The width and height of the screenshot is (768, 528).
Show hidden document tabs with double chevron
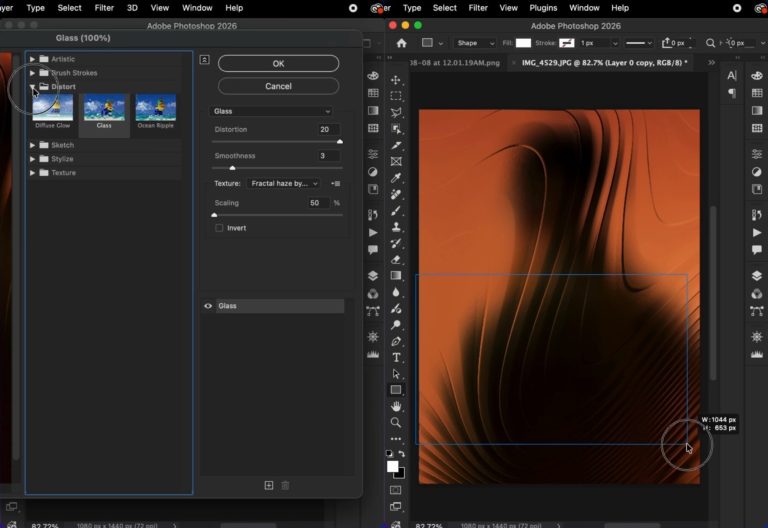click(711, 63)
